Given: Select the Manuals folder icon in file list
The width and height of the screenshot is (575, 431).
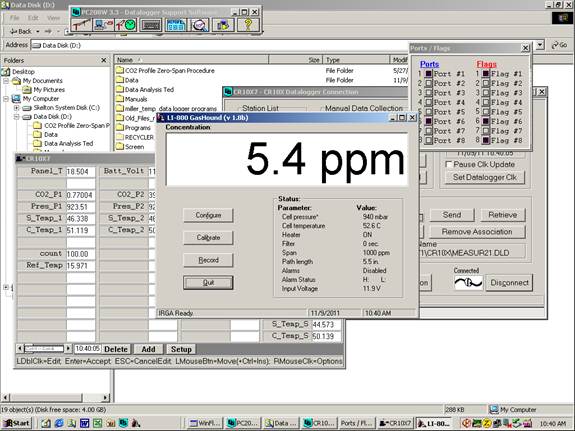Looking at the screenshot, I should (120, 99).
